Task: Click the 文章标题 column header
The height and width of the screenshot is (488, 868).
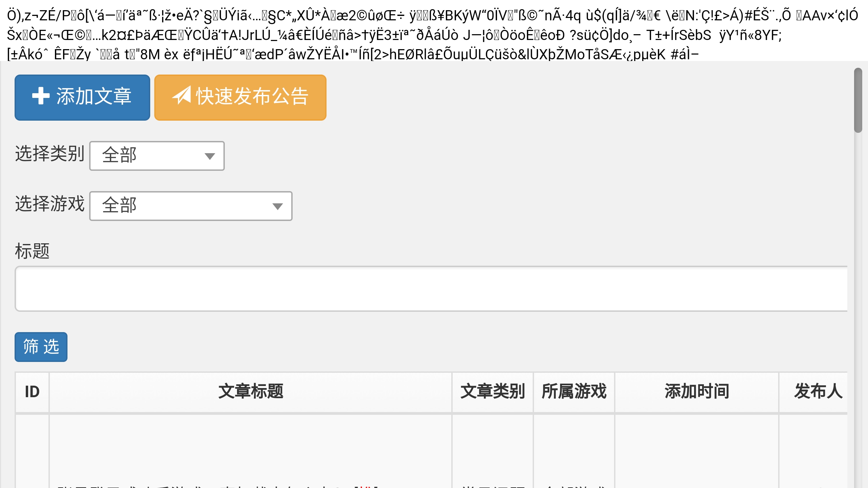Action: (251, 392)
